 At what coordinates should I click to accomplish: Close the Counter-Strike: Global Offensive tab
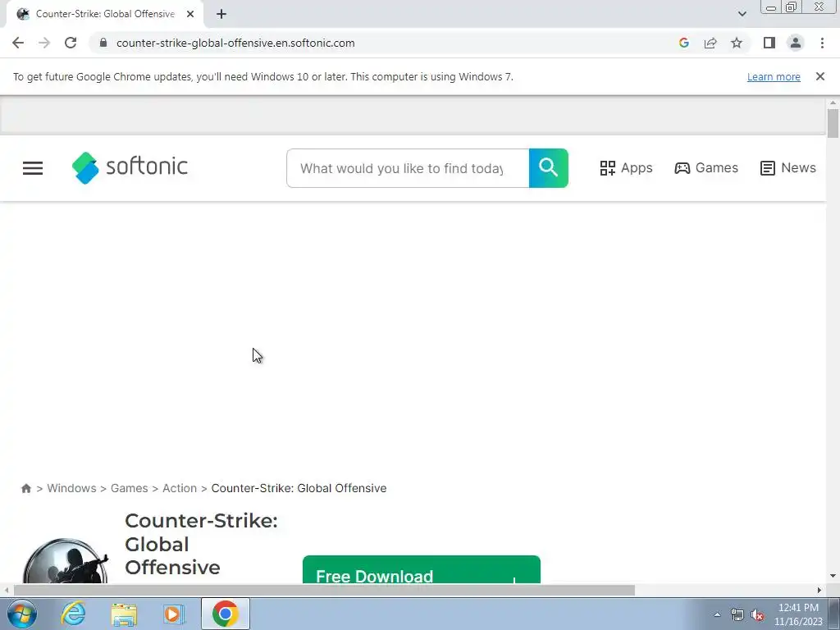tap(190, 14)
